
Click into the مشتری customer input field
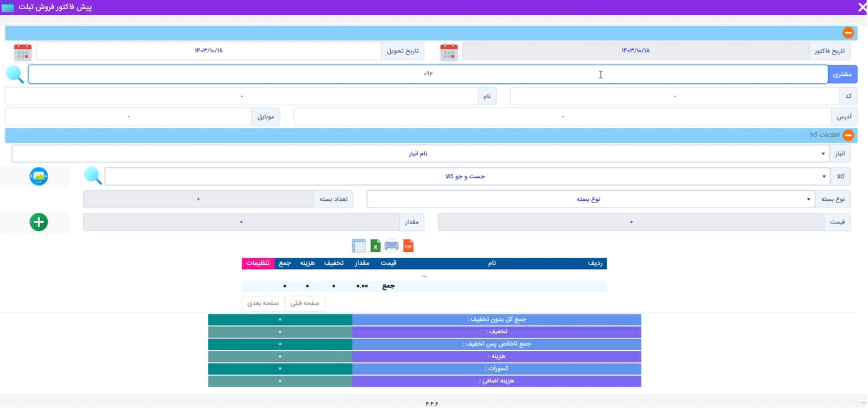point(427,75)
